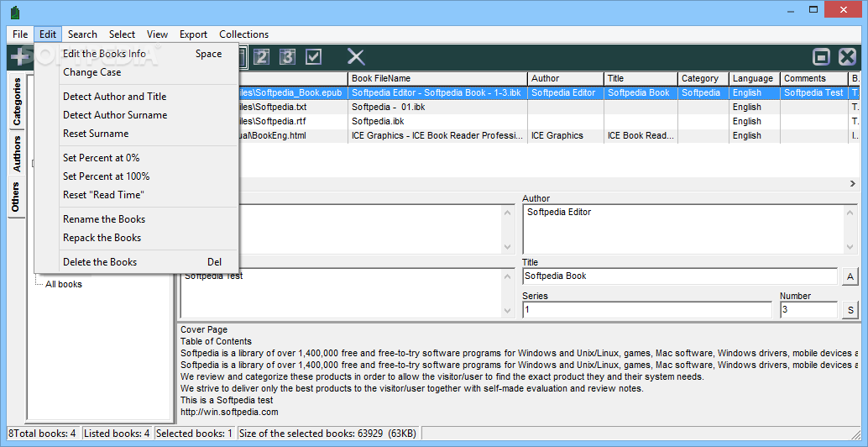Choose Detect Author Surname
The image size is (868, 447).
(137, 114)
